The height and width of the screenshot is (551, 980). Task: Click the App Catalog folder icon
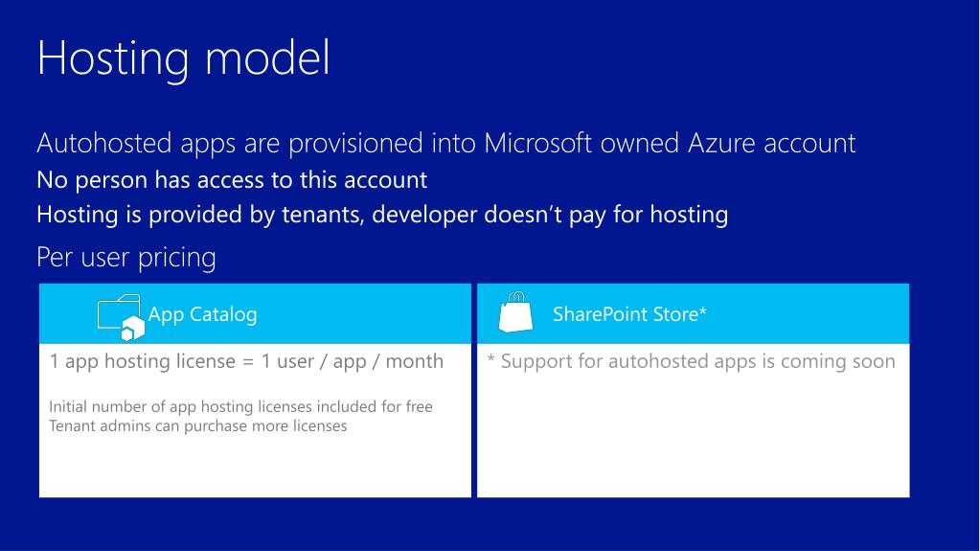pyautogui.click(x=122, y=317)
